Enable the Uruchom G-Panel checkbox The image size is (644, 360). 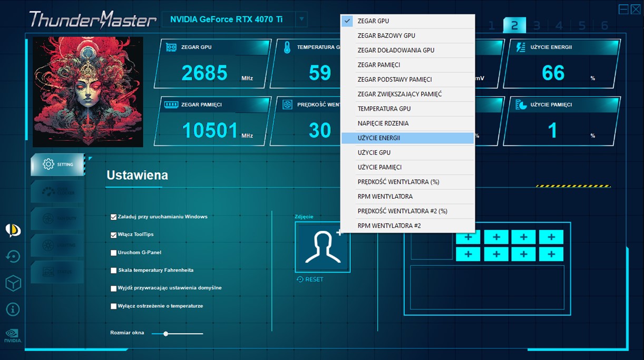point(114,252)
